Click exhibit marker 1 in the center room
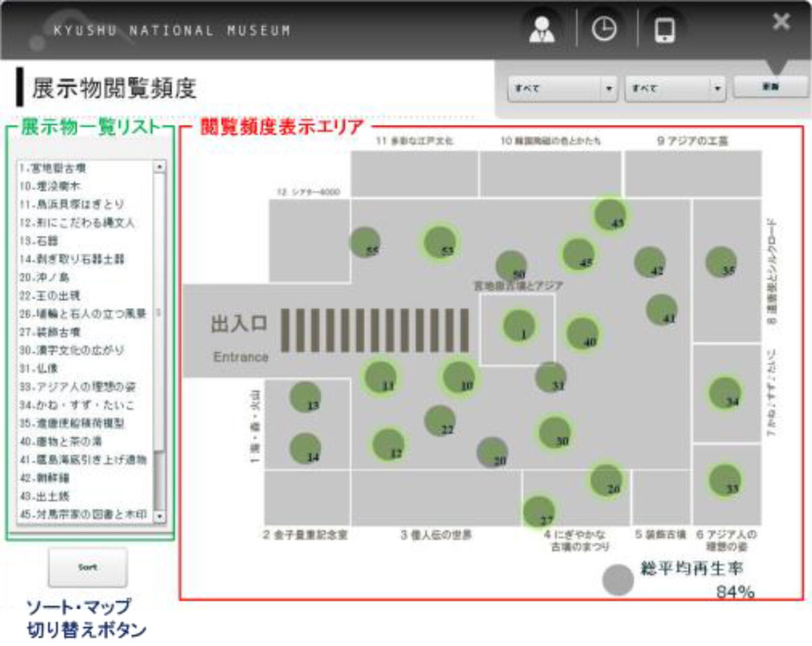This screenshot has height=646, width=812. [519, 326]
